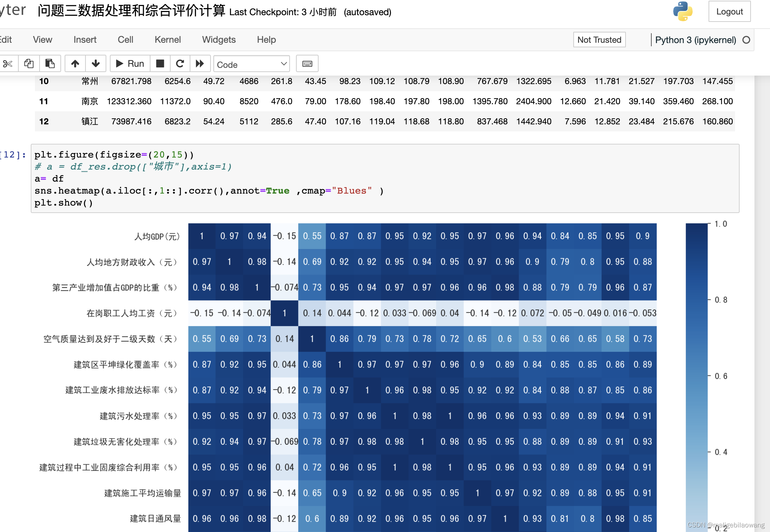Click the kernel idle indicator circle
The width and height of the screenshot is (770, 532).
pyautogui.click(x=746, y=40)
